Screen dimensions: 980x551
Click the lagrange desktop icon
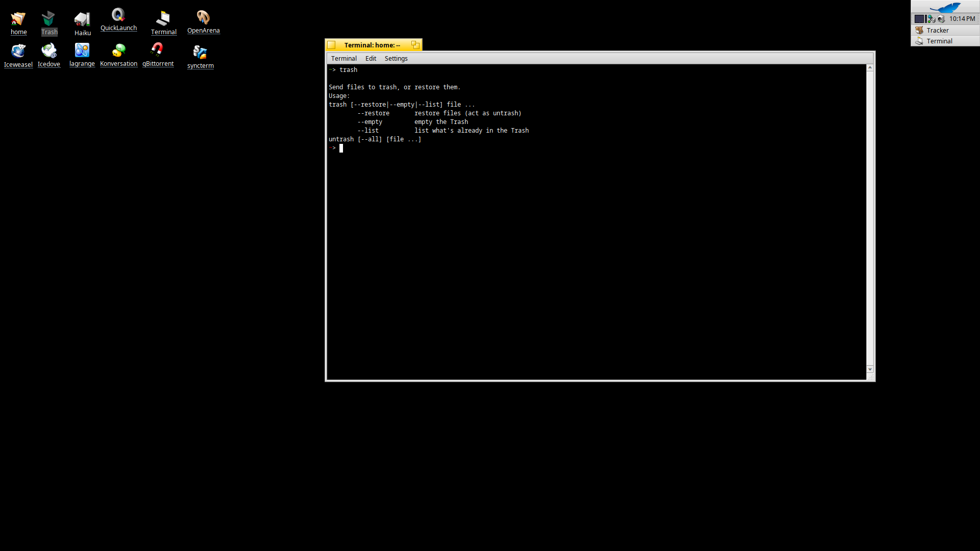coord(82,51)
